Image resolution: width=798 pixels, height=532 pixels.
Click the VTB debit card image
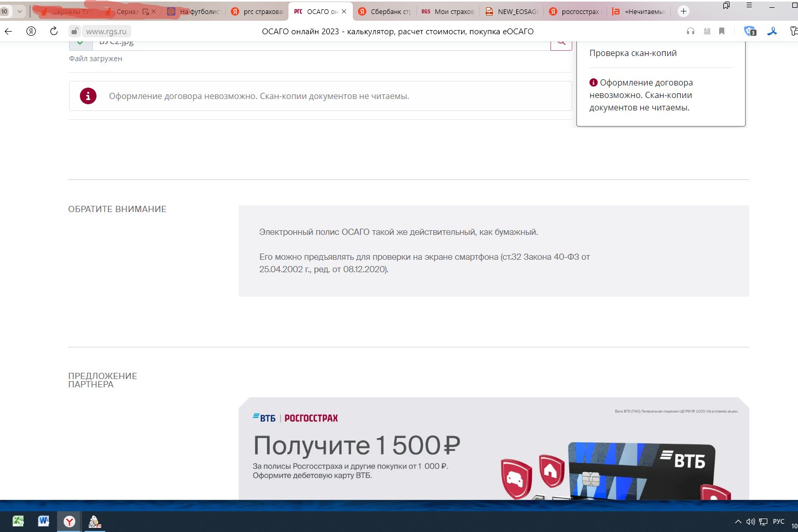point(642,471)
